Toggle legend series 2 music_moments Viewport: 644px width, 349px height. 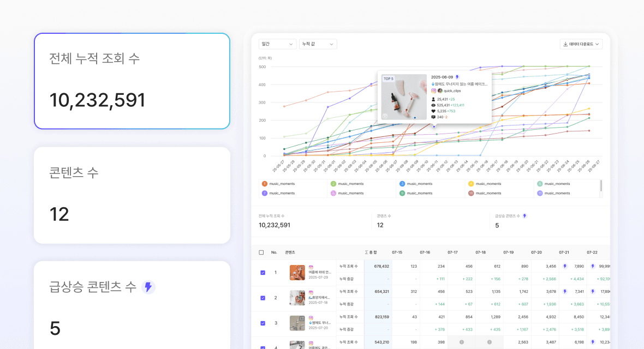pyautogui.click(x=348, y=184)
